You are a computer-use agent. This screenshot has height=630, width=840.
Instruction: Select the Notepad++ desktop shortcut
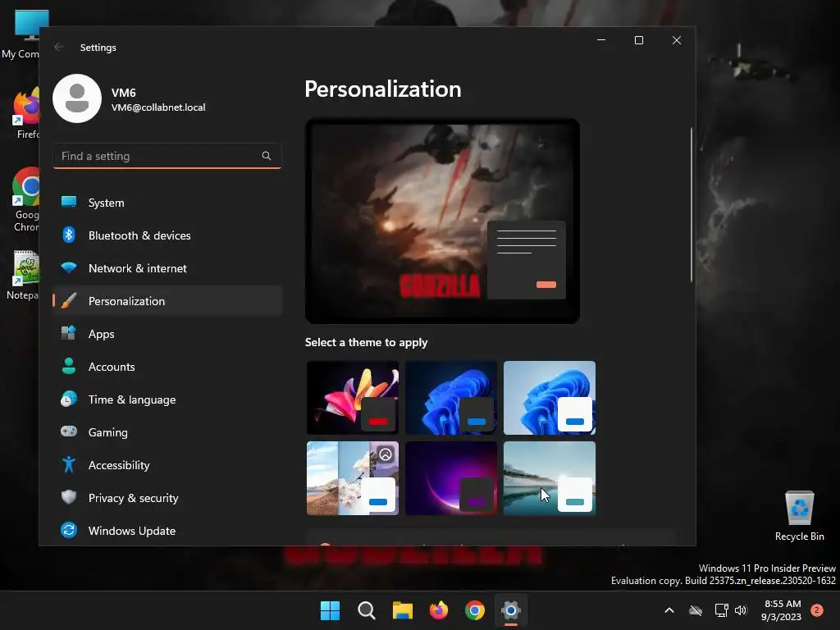24,275
